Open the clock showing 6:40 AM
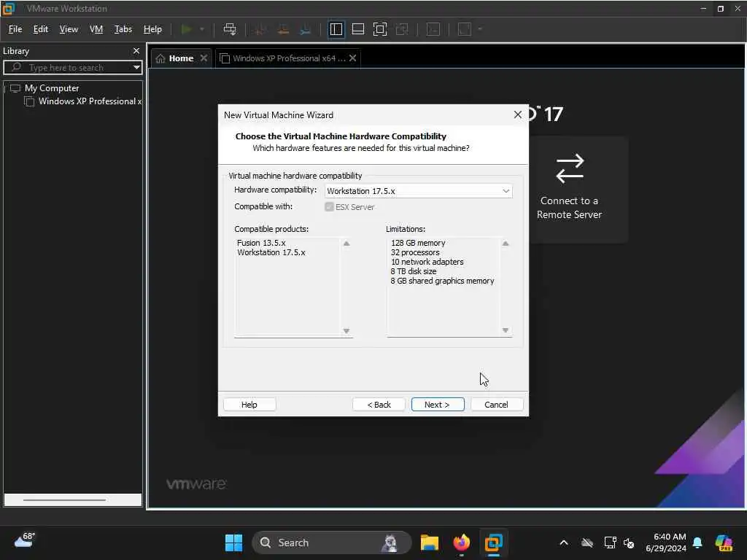 (666, 542)
